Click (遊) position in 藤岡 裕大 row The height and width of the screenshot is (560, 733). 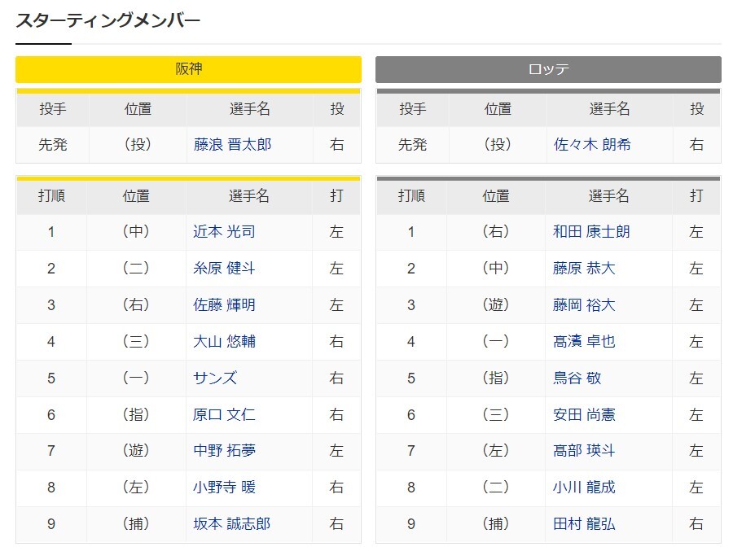click(496, 305)
